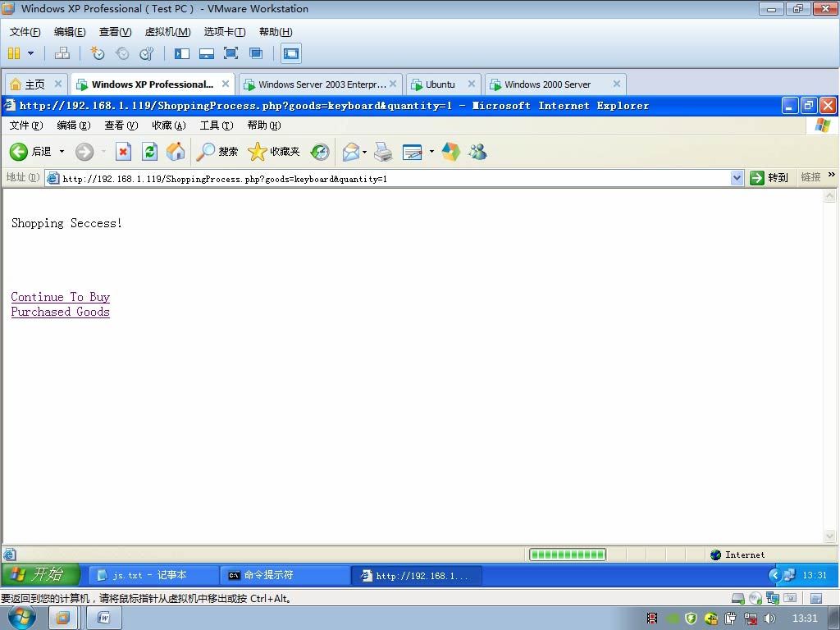Expand hidden XP tray icons arrow
The width and height of the screenshot is (840, 630).
[x=774, y=575]
